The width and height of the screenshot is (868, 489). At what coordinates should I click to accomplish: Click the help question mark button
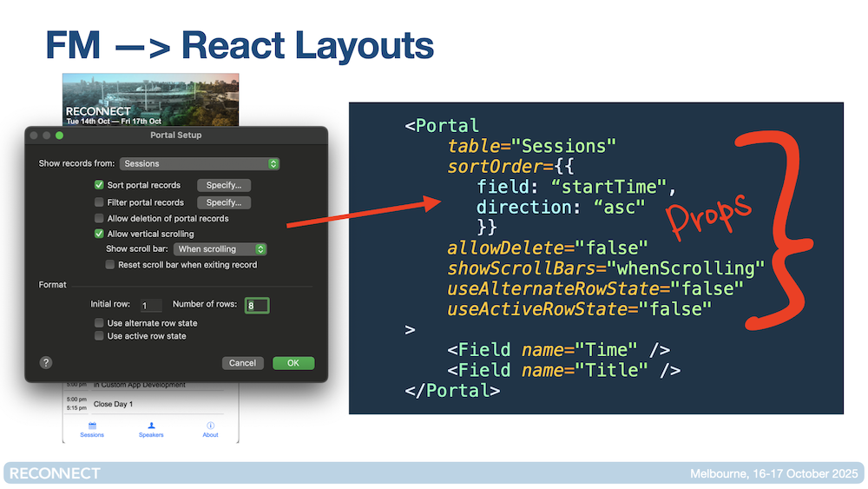coord(46,363)
